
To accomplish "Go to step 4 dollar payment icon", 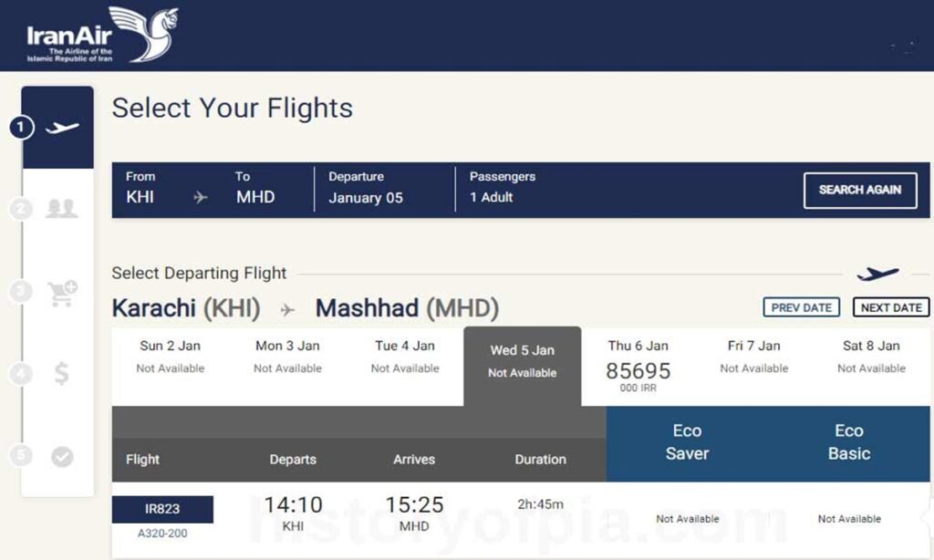I will (61, 374).
